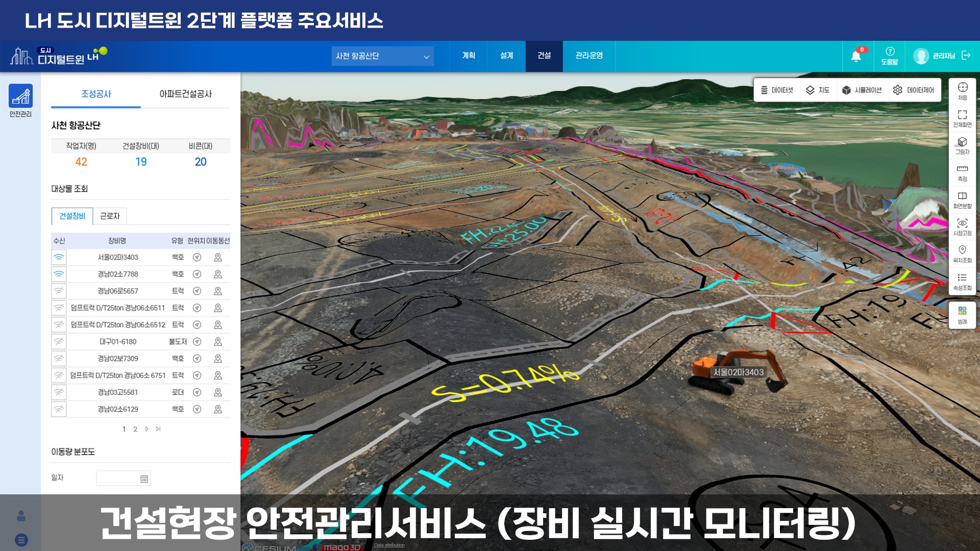
Task: Go to page 2 of equipment list
Action: point(135,429)
